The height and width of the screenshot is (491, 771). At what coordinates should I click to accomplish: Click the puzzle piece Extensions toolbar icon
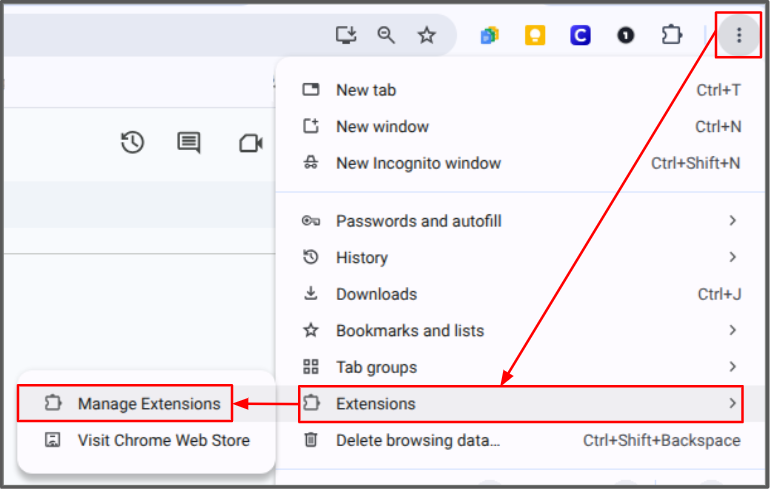click(672, 35)
